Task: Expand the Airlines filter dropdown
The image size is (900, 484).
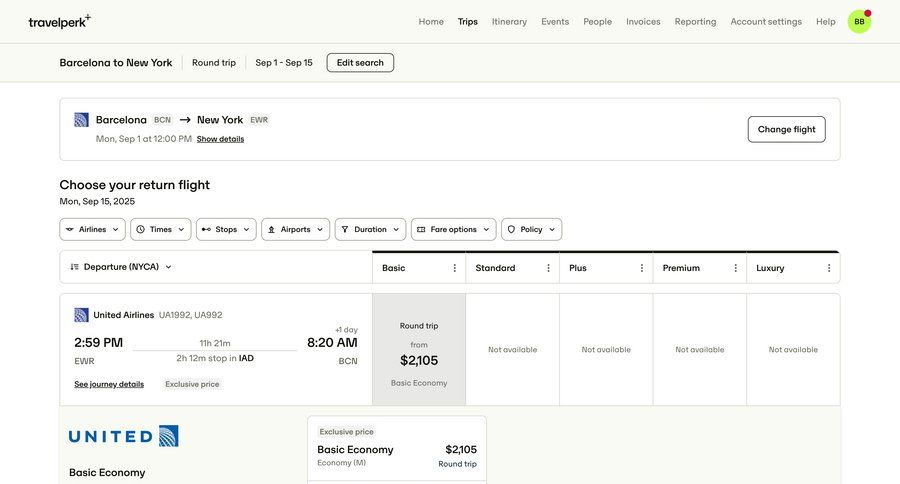Action: tap(92, 229)
